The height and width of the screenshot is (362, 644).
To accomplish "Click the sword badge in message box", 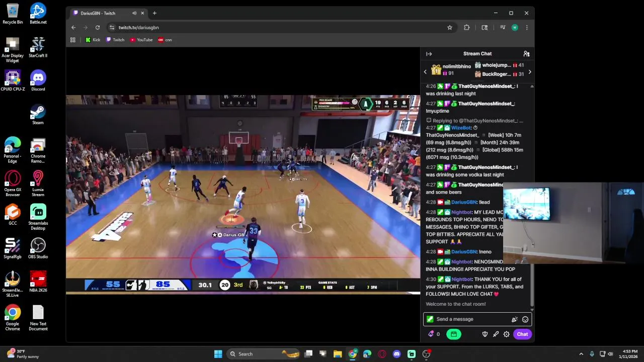I will [430, 319].
